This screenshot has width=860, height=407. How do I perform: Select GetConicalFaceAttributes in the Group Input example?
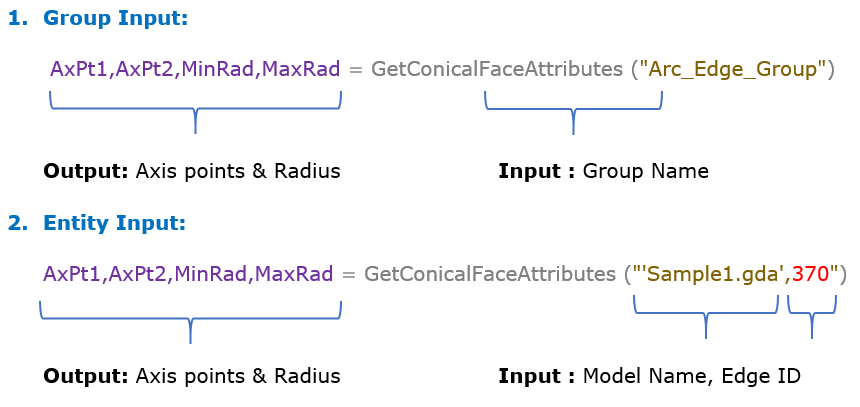click(x=497, y=70)
